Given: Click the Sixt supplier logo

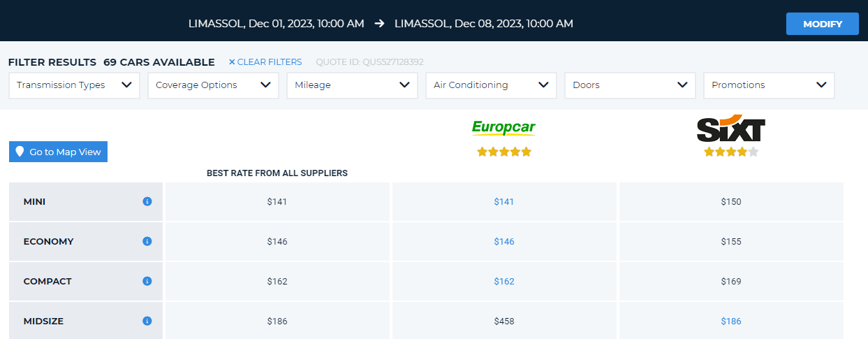Looking at the screenshot, I should tap(731, 129).
